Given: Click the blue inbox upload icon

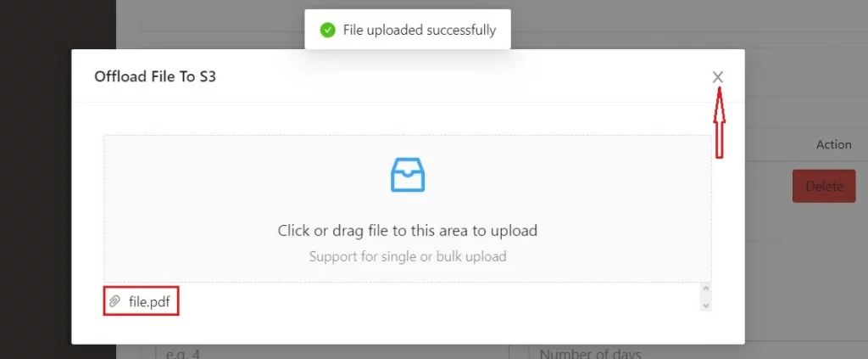Looking at the screenshot, I should (x=408, y=175).
